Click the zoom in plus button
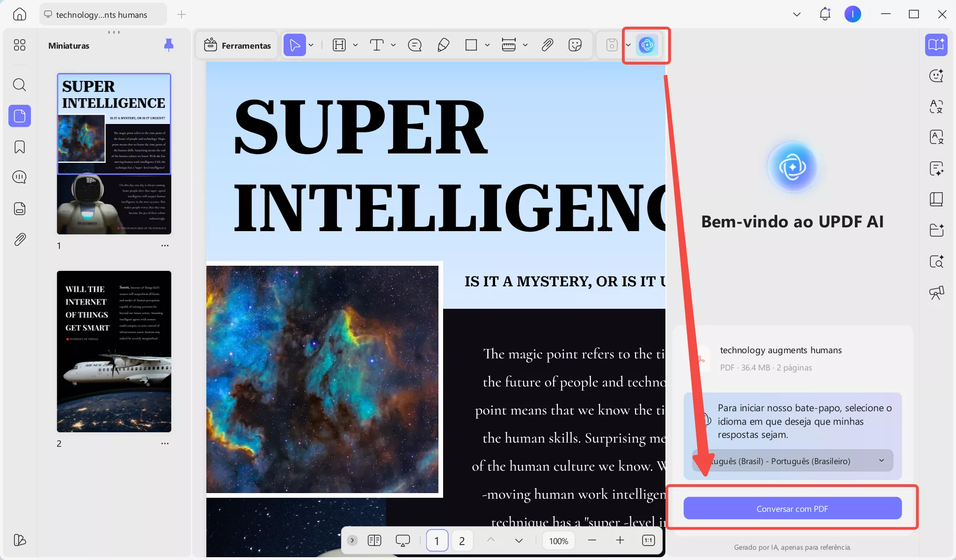Screen dimensions: 956x560 tap(620, 541)
